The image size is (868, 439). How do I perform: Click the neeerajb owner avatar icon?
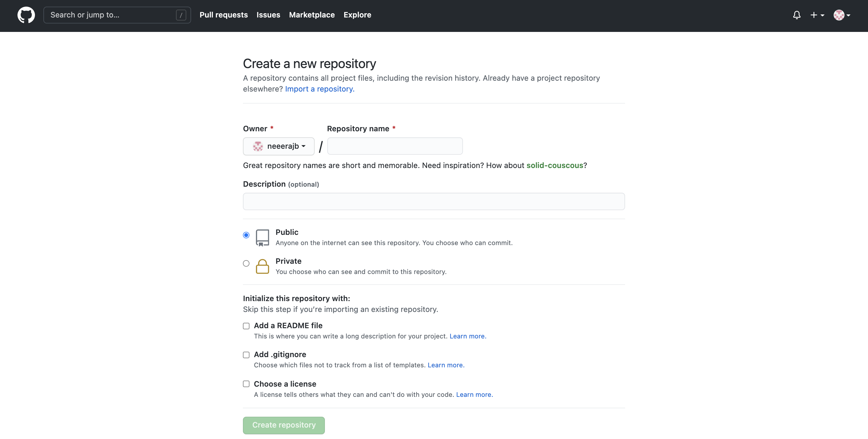point(258,146)
